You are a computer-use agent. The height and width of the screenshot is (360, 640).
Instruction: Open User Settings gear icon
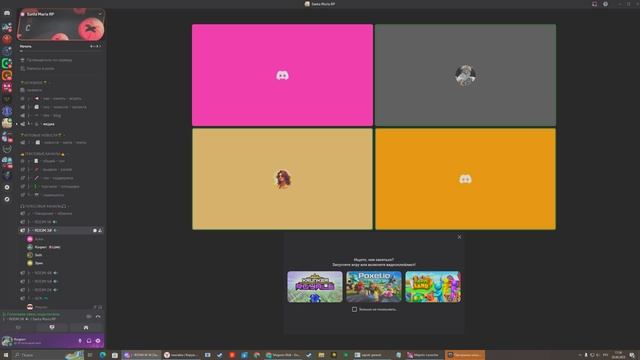pyautogui.click(x=98, y=341)
